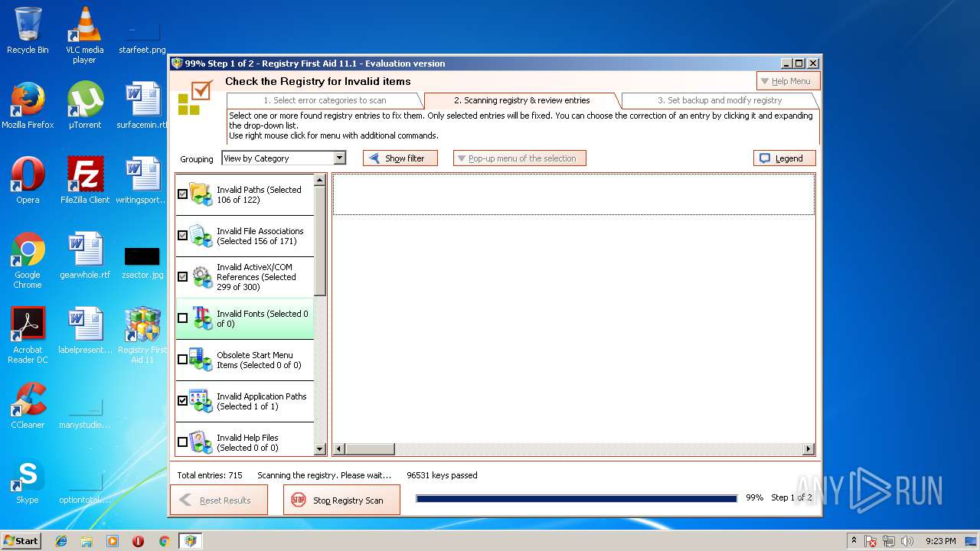Click the horizontal scrollbar right arrow
The height and width of the screenshot is (551, 980).
pos(808,449)
